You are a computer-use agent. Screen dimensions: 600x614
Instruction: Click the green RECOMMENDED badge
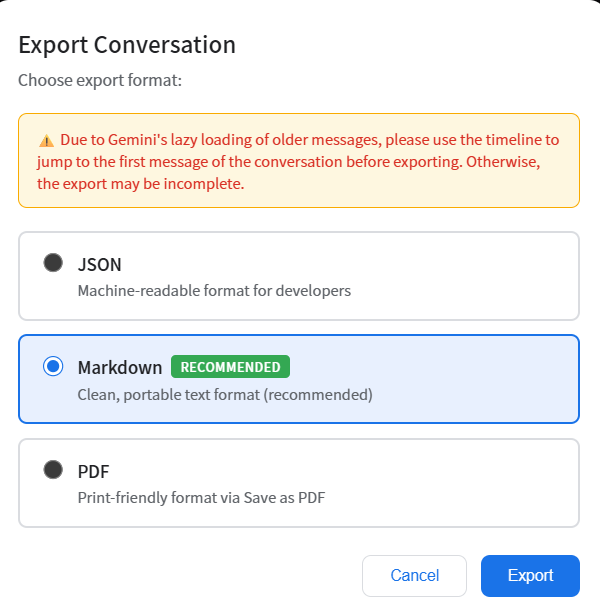tap(230, 367)
